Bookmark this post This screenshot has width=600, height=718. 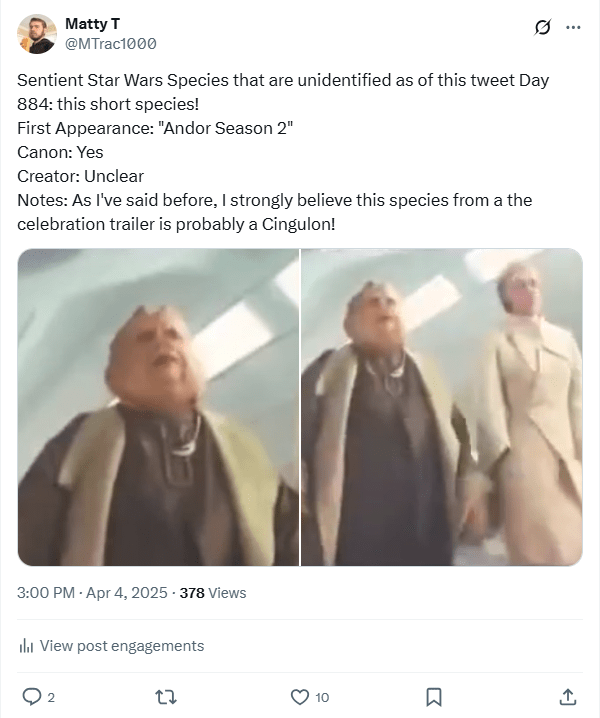click(433, 696)
